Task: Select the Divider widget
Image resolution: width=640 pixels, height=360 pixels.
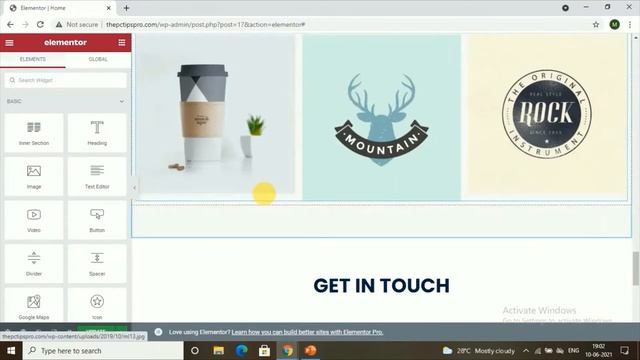Action: (34, 264)
